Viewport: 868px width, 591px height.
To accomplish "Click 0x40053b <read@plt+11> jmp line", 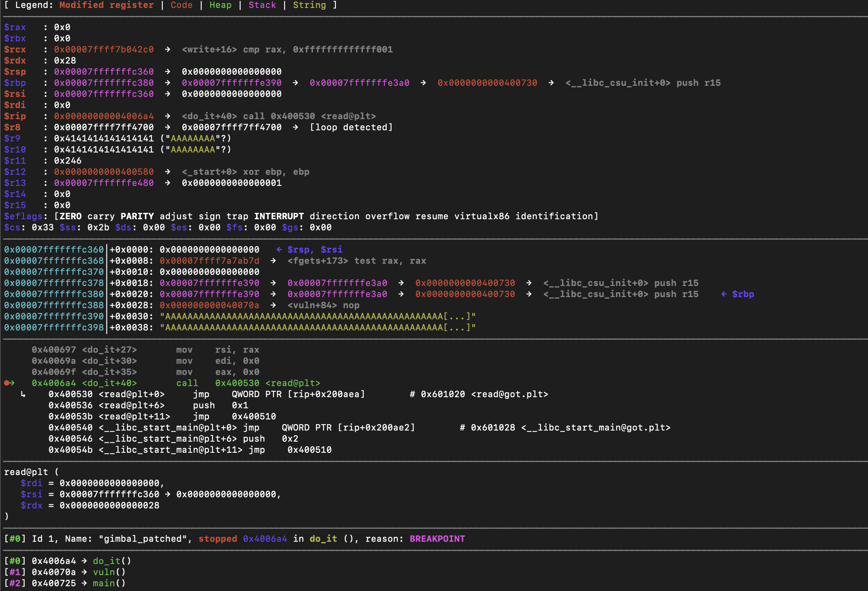I will click(x=162, y=417).
